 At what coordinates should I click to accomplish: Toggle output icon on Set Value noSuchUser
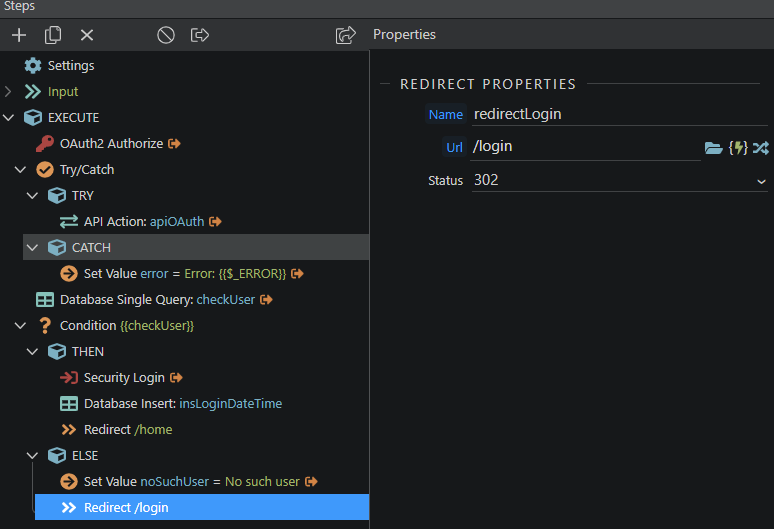pyautogui.click(x=311, y=482)
